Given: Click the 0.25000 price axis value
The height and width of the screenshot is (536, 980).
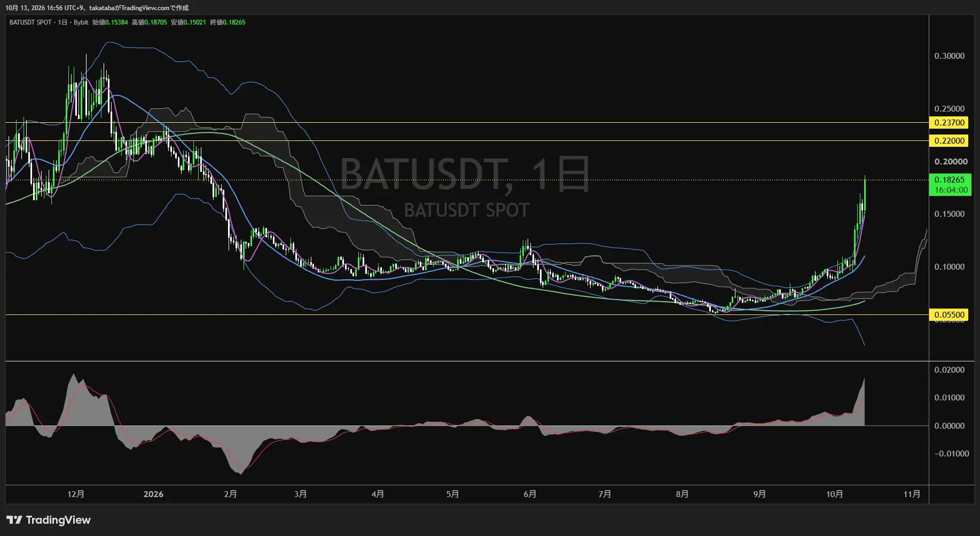Looking at the screenshot, I should 950,109.
